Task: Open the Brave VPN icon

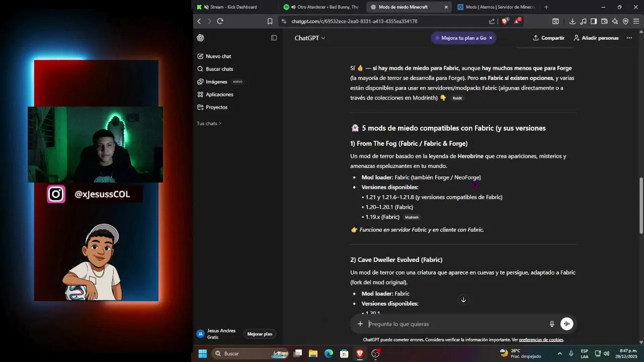Action: coord(625,21)
